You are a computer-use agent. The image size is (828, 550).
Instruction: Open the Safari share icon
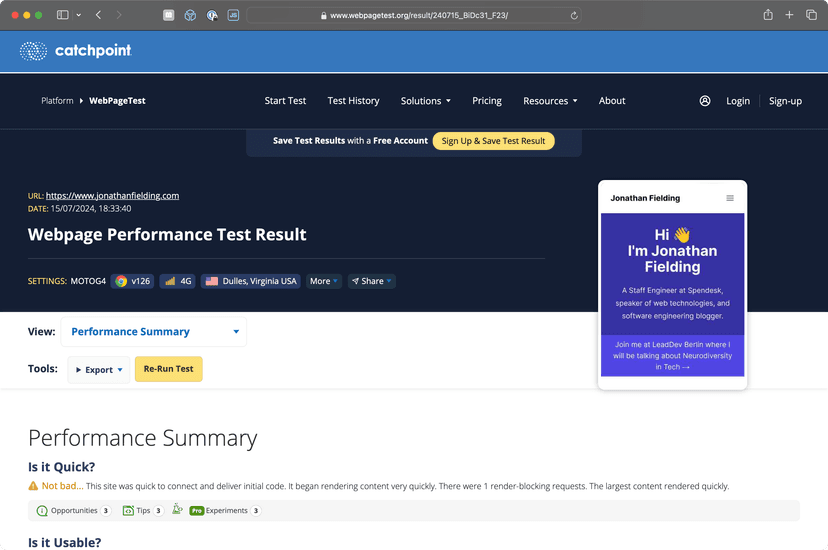768,15
